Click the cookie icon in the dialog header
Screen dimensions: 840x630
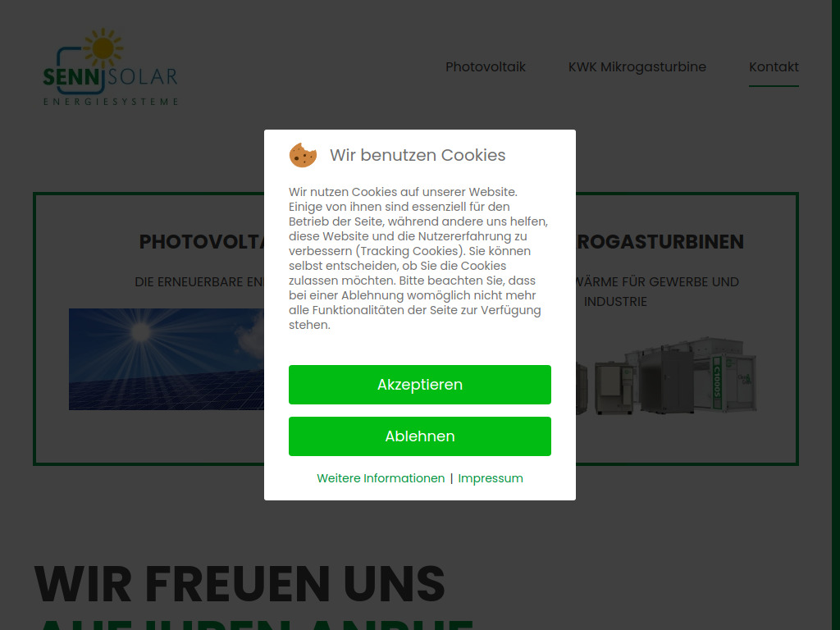303,155
